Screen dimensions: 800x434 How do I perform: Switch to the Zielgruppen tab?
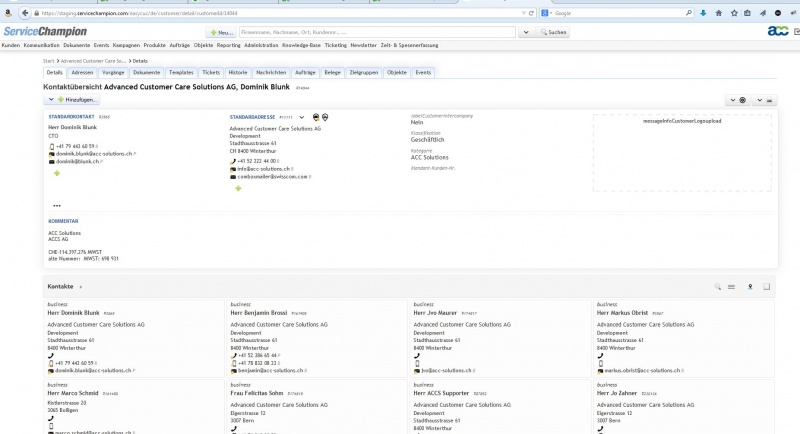point(364,72)
